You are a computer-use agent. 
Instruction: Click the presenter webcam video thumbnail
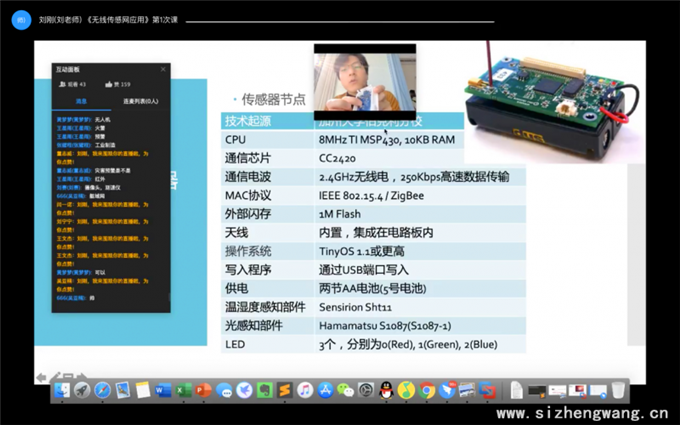pyautogui.click(x=365, y=82)
